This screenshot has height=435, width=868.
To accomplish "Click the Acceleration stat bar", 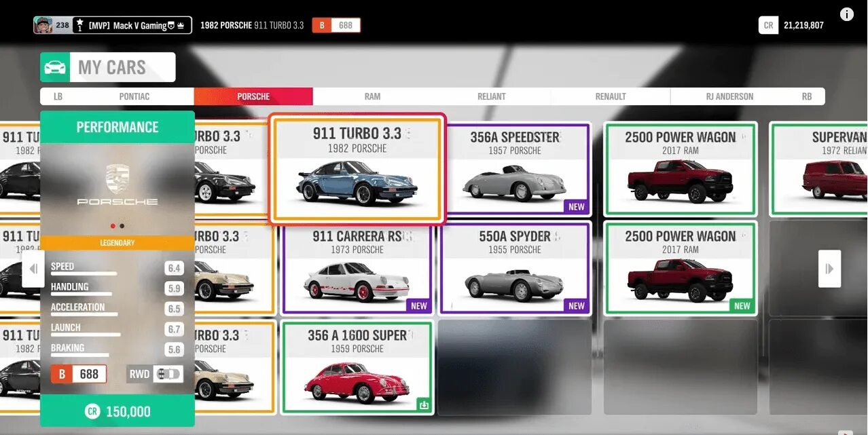I will [84, 314].
